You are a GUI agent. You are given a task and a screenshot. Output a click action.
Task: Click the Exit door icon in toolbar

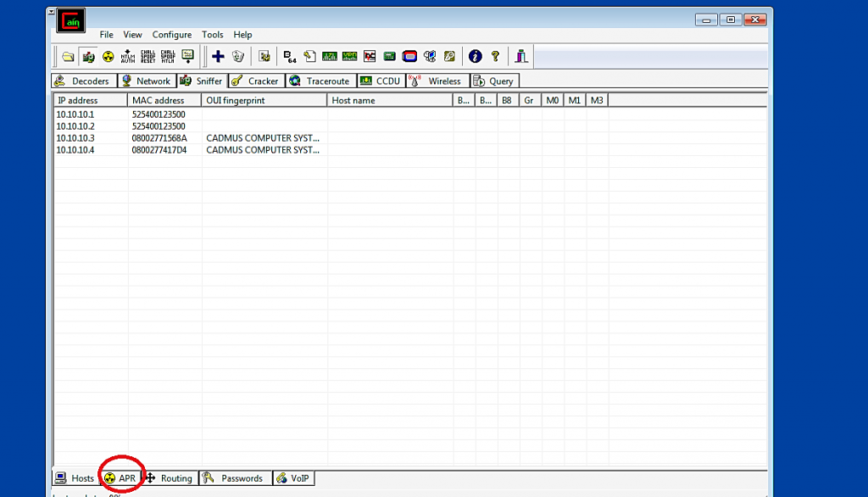pyautogui.click(x=521, y=57)
